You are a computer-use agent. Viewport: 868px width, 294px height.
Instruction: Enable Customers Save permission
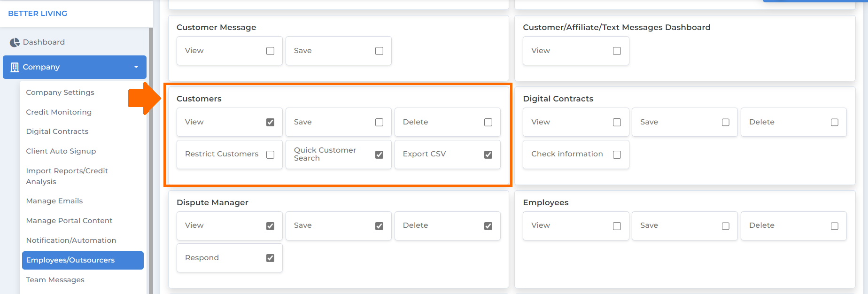380,122
